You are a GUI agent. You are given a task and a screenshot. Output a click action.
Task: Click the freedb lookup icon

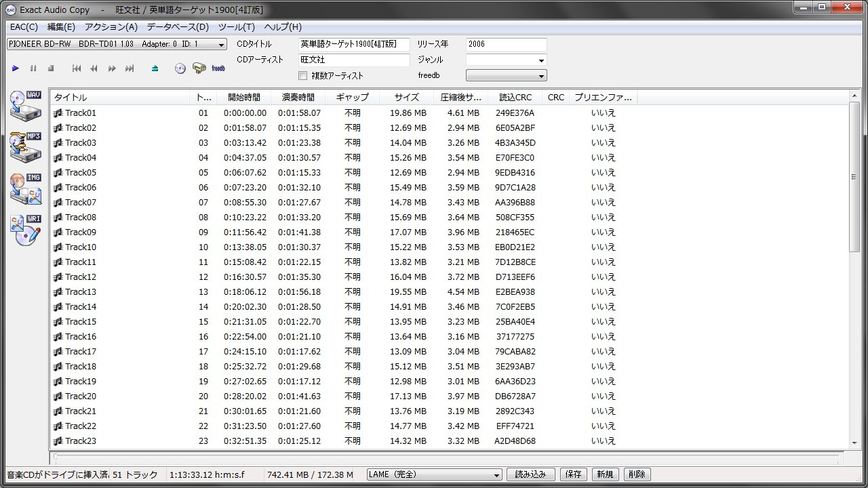click(x=218, y=68)
